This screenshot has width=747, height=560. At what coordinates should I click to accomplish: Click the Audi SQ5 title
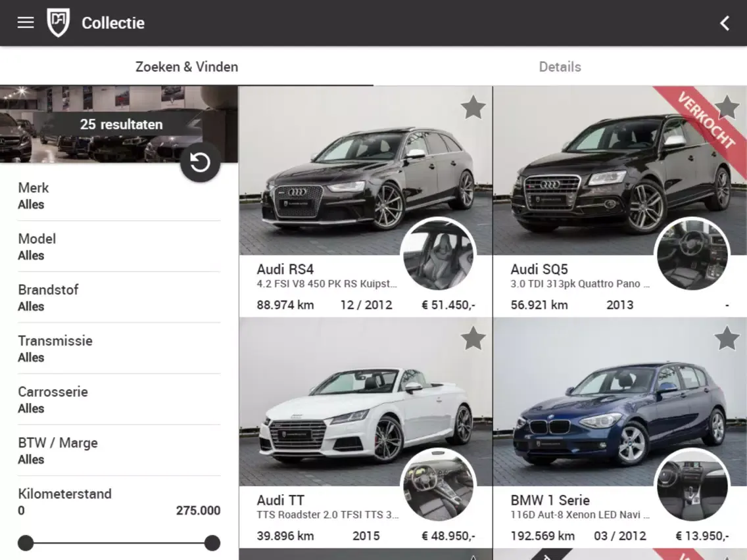pyautogui.click(x=539, y=269)
